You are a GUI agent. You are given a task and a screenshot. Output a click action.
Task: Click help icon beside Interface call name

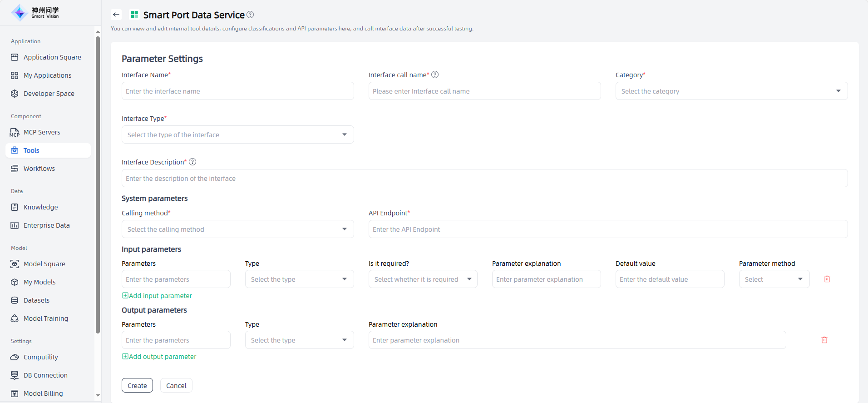pos(435,75)
